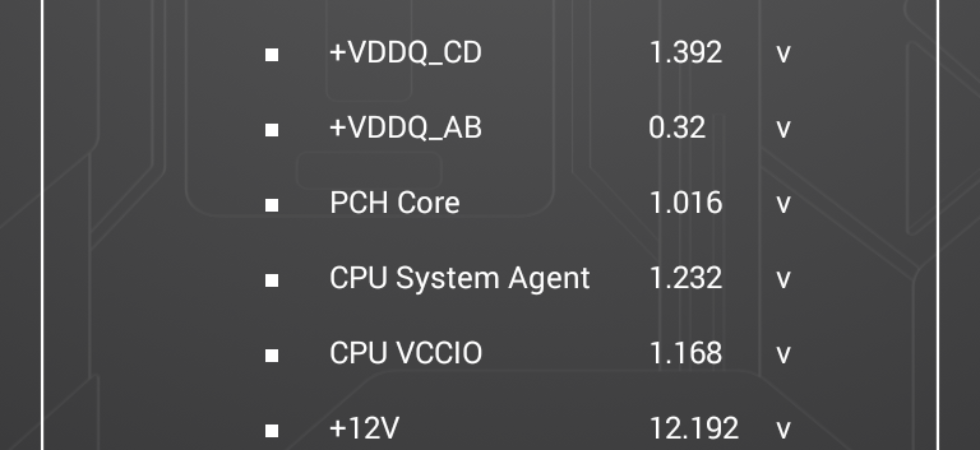
Task: Click the volt unit on CPU VCCIO row
Action: tap(783, 355)
